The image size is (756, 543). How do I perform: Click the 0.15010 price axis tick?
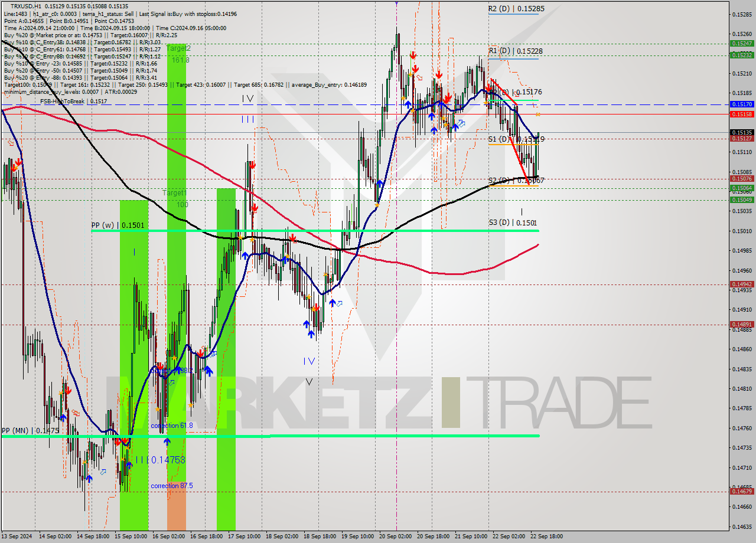[x=742, y=231]
